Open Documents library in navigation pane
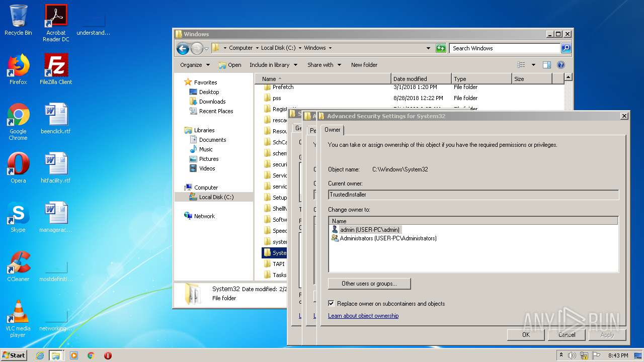 208,140
